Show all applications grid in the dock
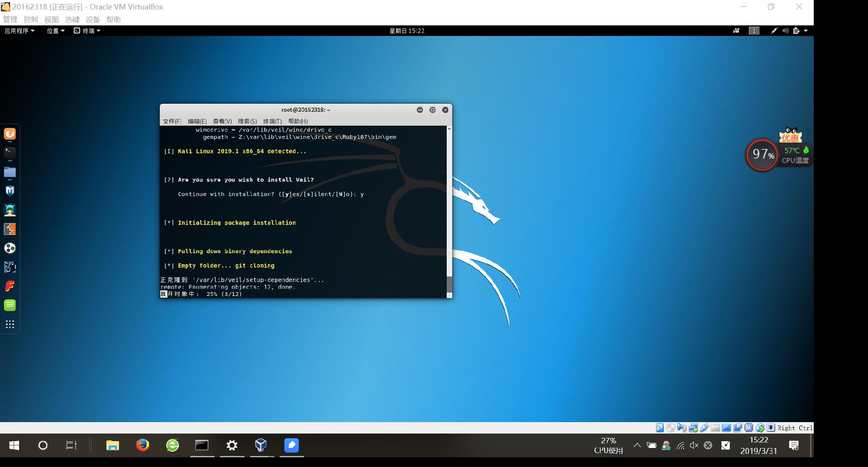Viewport: 868px width, 467px height. (x=10, y=324)
